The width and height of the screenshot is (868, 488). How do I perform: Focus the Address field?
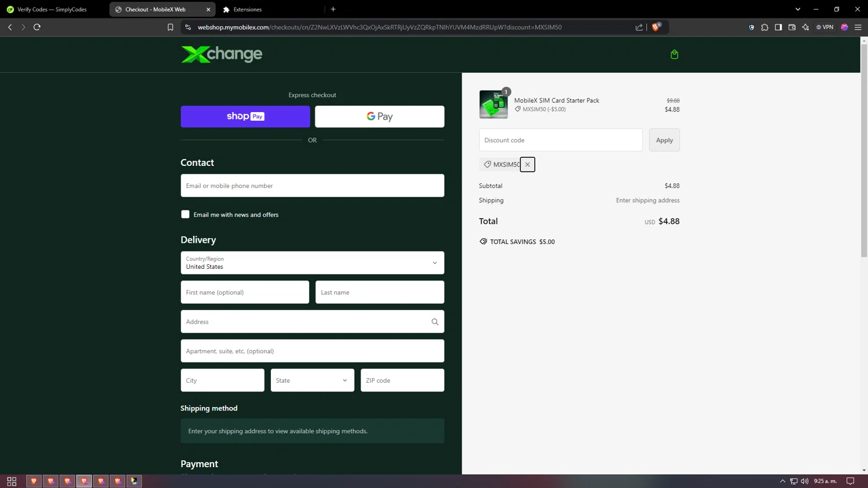312,321
